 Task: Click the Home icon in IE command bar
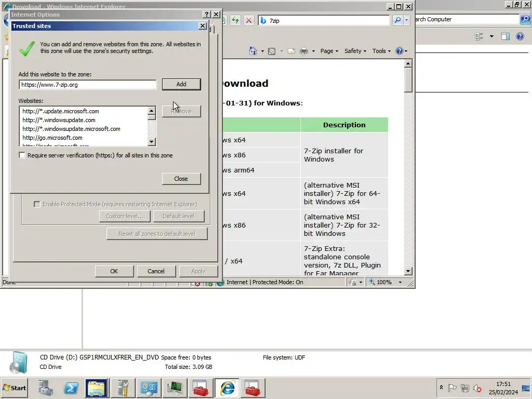click(x=253, y=51)
